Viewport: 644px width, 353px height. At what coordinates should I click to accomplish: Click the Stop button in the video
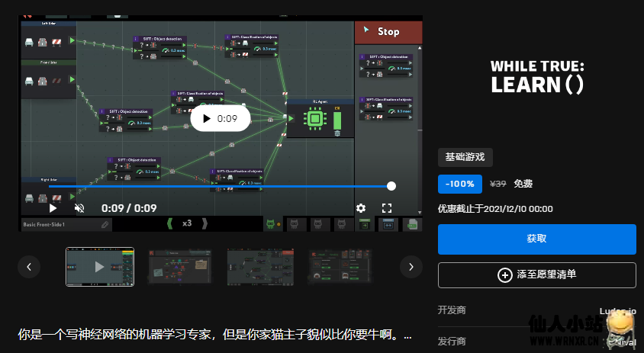[388, 32]
